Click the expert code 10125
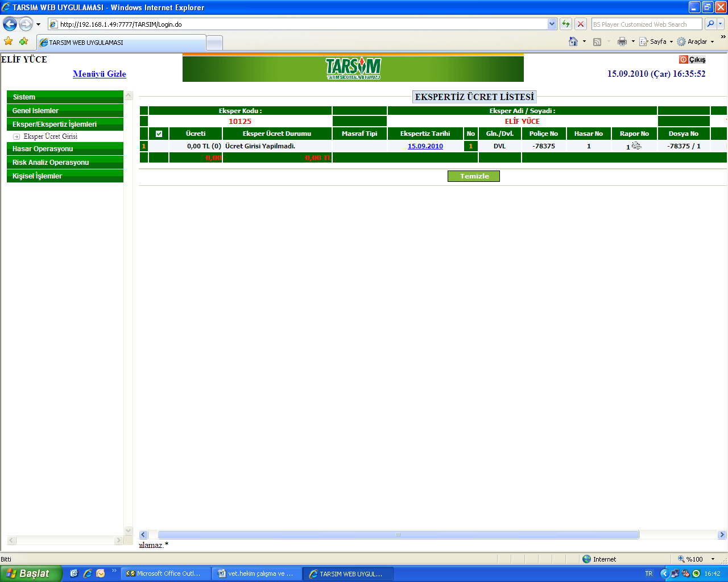The width and height of the screenshot is (728, 582). [240, 121]
